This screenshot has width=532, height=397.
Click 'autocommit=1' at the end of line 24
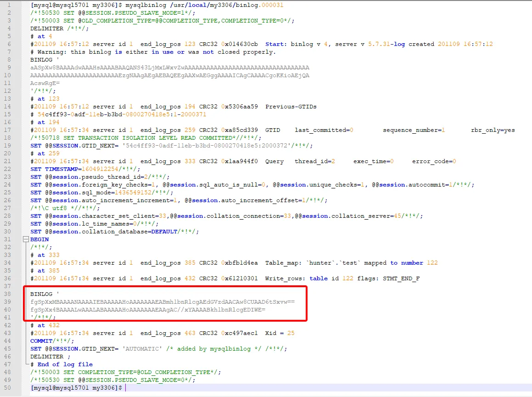(x=431, y=185)
